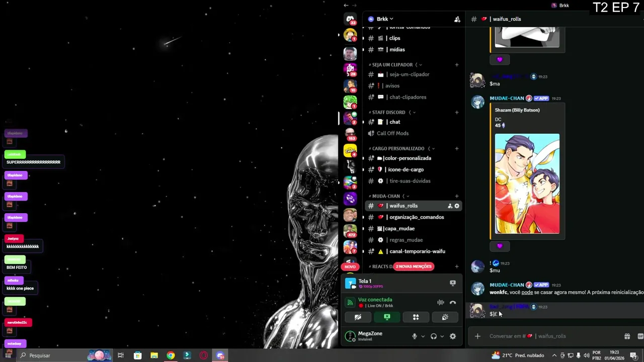Open the Brkk server name dropdown

[x=385, y=19]
